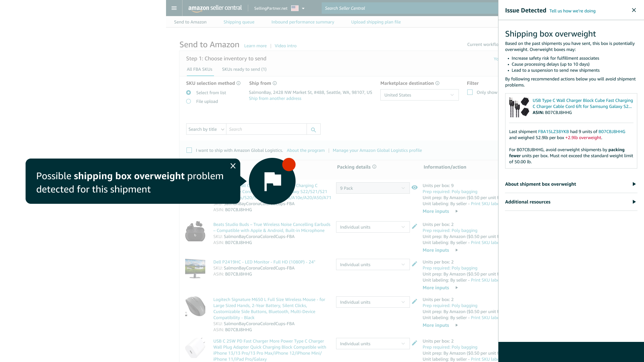Expand More inputs for the 9 Pack row
The height and width of the screenshot is (362, 644).
(x=440, y=211)
